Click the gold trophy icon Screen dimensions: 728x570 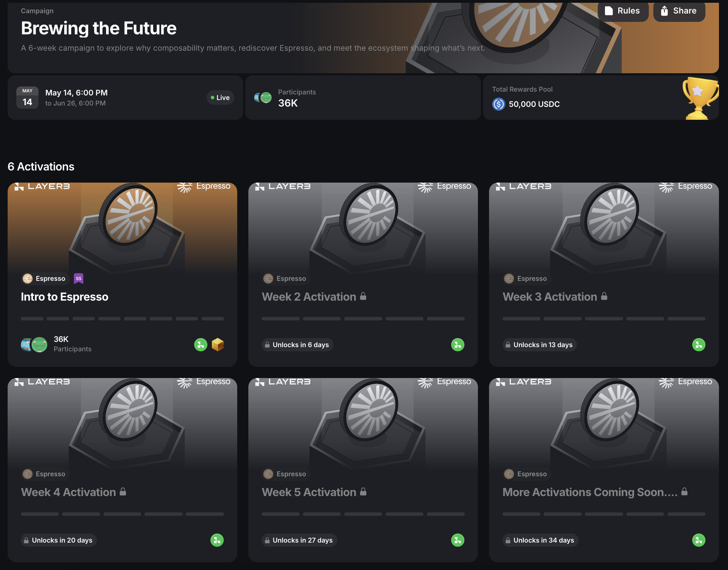pyautogui.click(x=700, y=98)
